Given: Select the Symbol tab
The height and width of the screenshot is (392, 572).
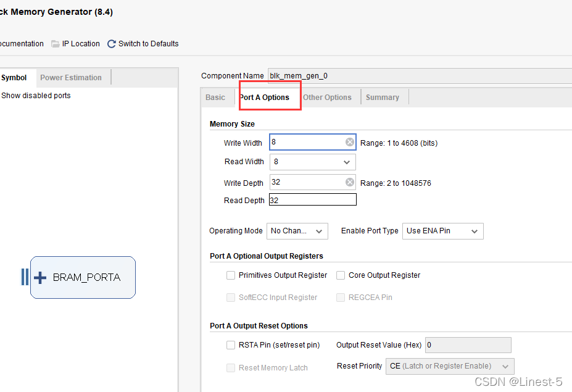Looking at the screenshot, I should [x=14, y=78].
